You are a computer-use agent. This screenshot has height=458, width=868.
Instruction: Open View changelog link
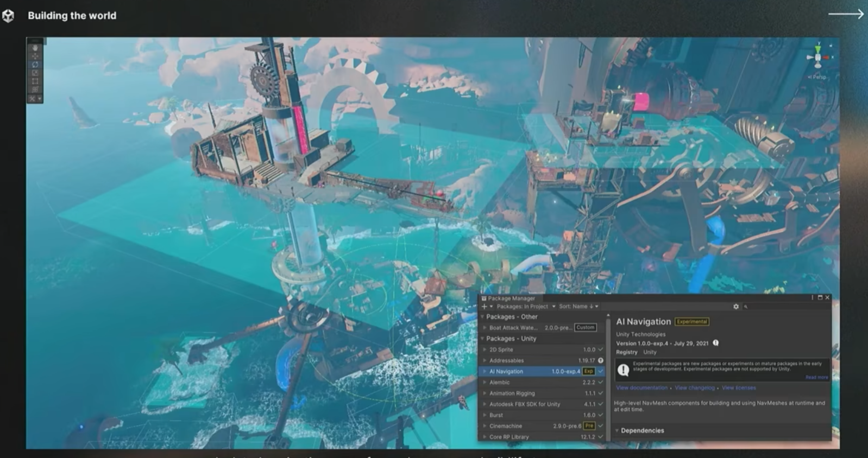(695, 388)
